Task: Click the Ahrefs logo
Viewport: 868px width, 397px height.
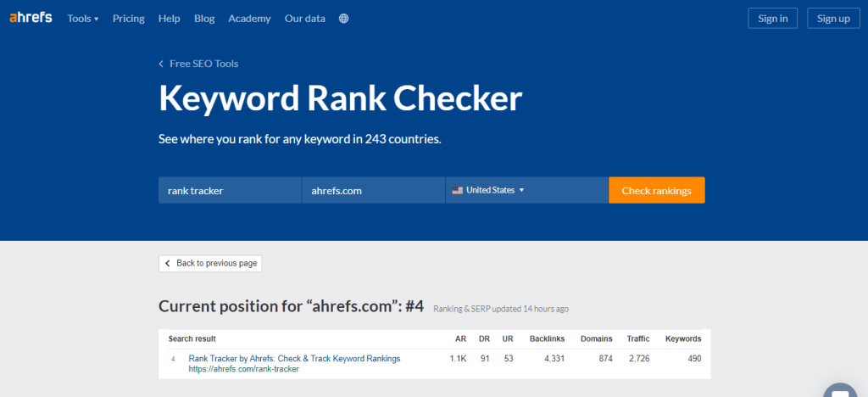Action: 31,18
